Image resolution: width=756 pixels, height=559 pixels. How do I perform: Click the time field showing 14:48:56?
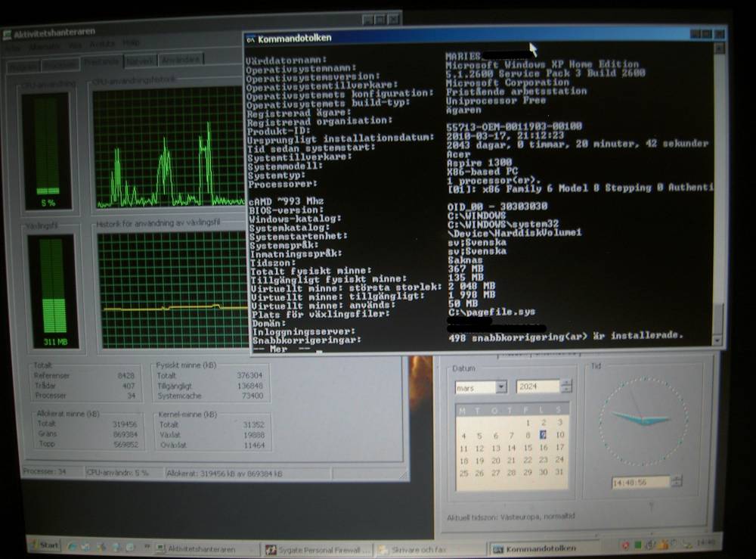[x=641, y=482]
